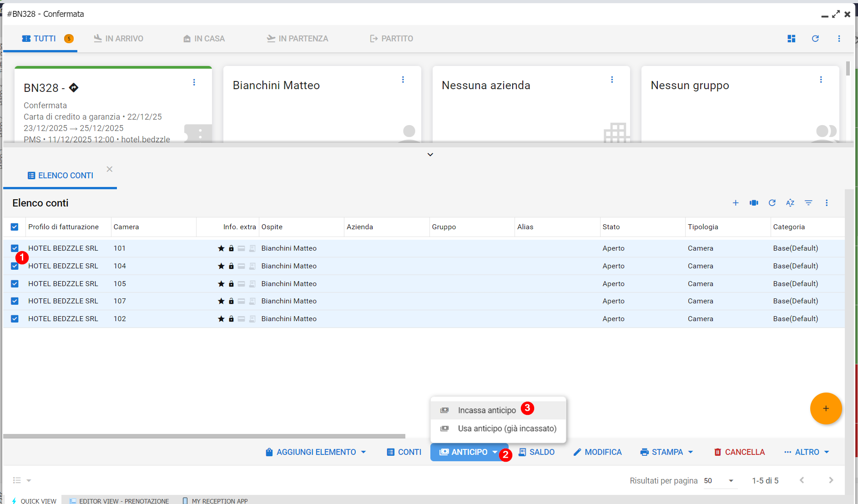Screen dimensions: 858x504
Task: Click the A-Z sort icon in Elenco conti
Action: click(790, 203)
